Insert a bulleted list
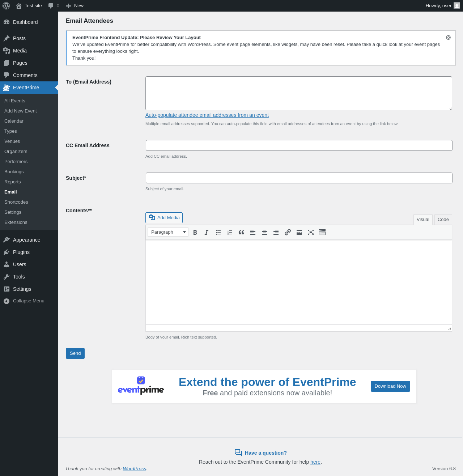The width and height of the screenshot is (463, 476). [x=218, y=232]
